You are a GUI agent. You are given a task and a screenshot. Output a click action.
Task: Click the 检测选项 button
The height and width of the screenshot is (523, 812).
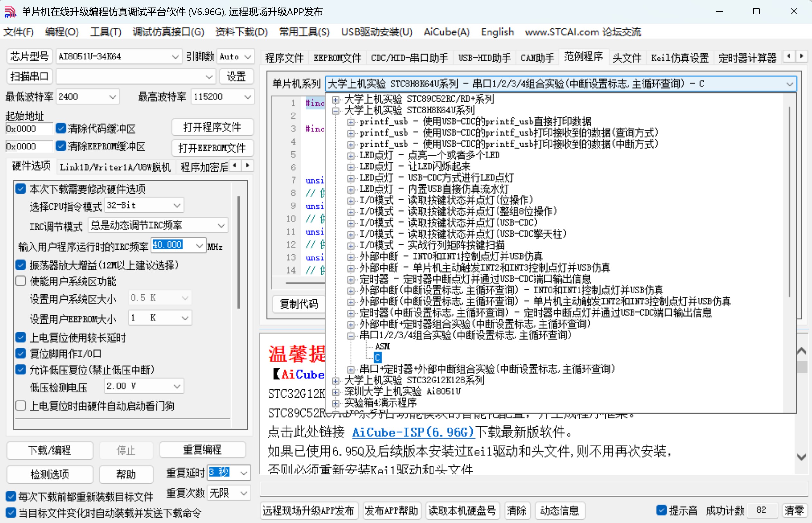pos(50,474)
